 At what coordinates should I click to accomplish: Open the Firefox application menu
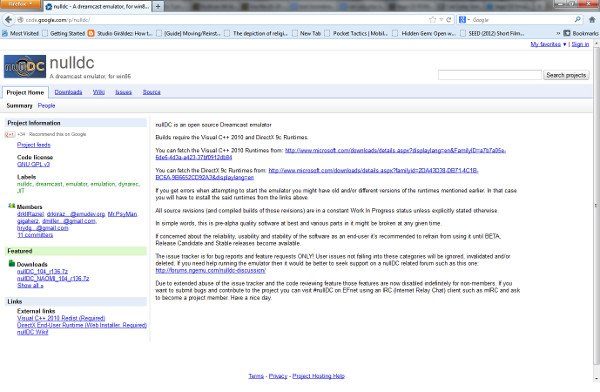[x=20, y=4]
